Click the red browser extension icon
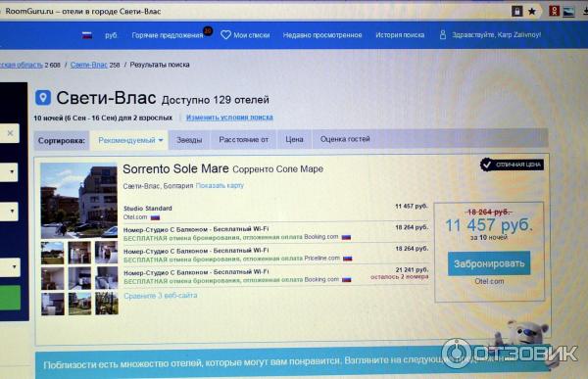 pos(554,11)
